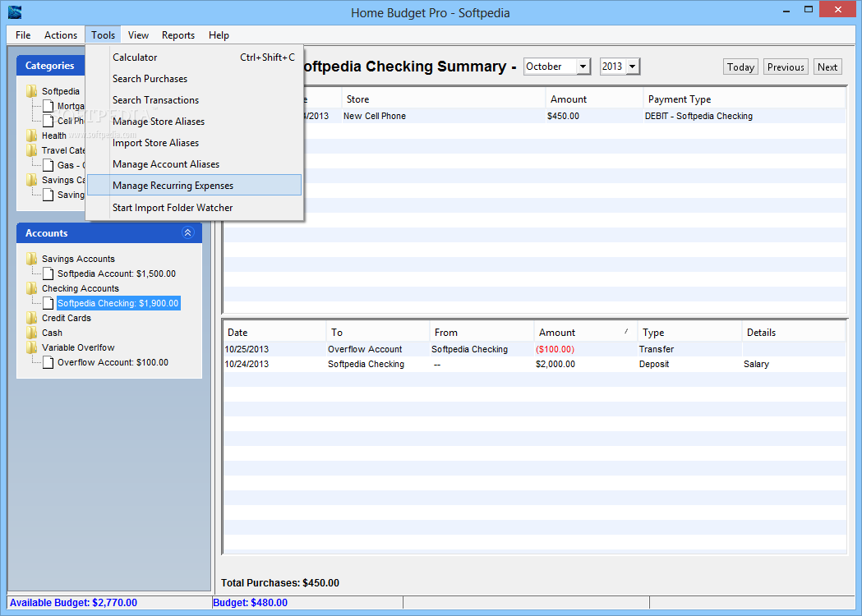Screen dimensions: 862x616
Task: Select Softpedia Checking: $1,900.00 entry
Action: click(118, 303)
